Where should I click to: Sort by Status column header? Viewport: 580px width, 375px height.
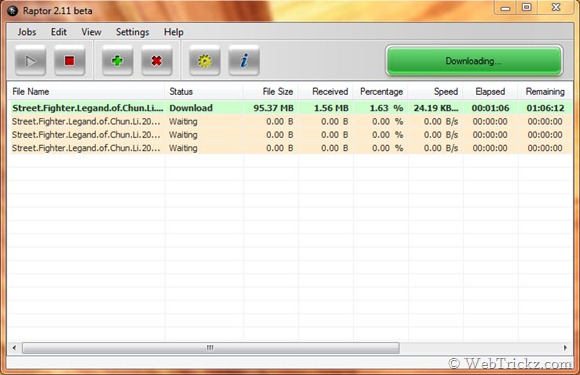pos(204,91)
